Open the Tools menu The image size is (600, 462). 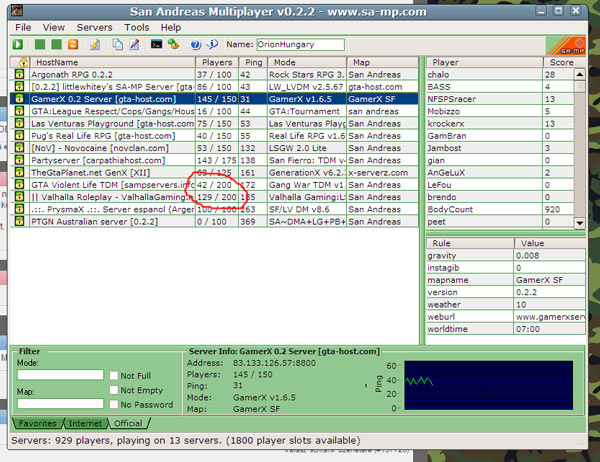click(137, 27)
